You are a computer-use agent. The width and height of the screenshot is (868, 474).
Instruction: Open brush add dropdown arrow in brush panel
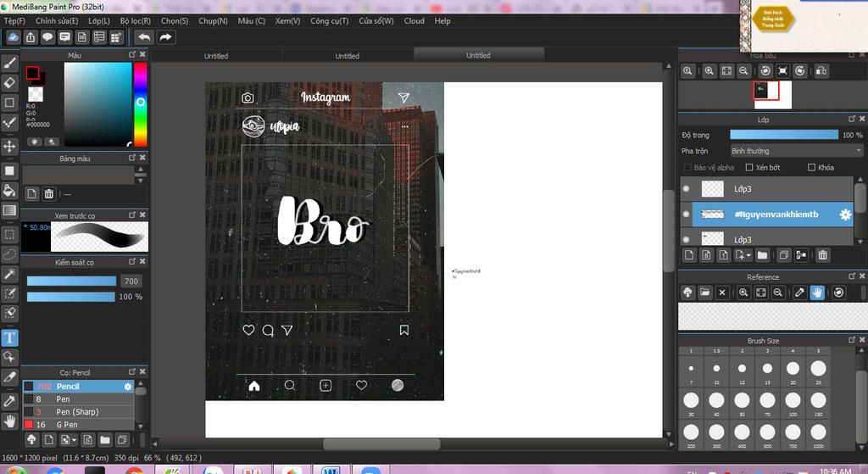pos(75,440)
